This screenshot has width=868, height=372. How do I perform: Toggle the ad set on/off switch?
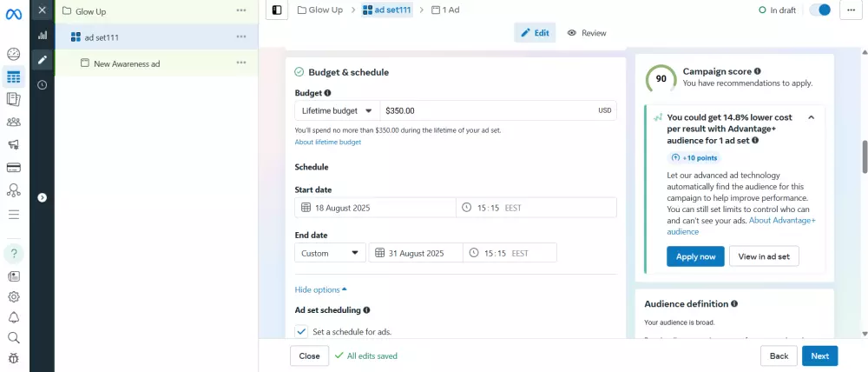pos(819,10)
